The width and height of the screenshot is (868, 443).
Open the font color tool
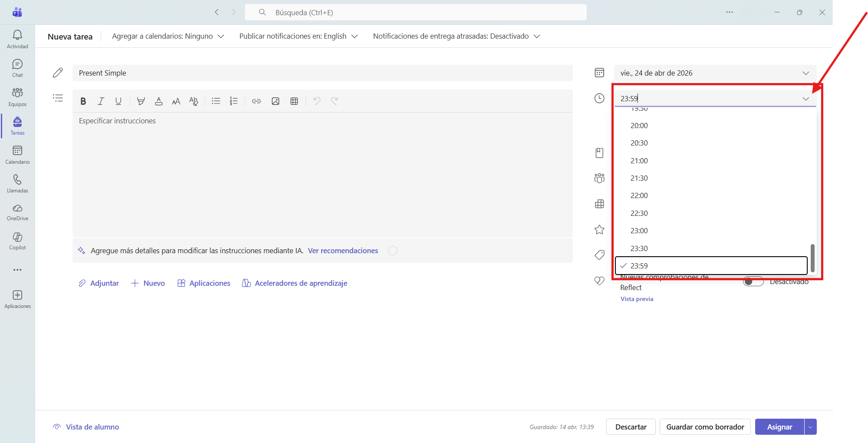158,101
